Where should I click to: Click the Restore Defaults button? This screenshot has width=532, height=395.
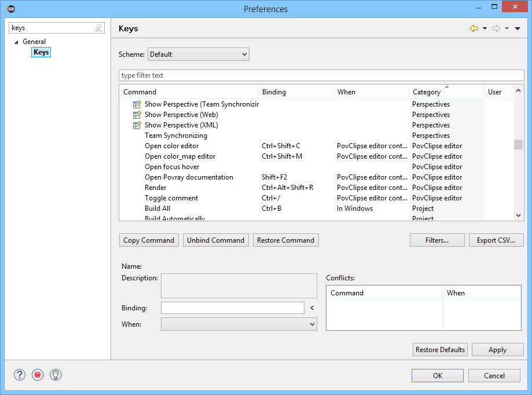440,349
